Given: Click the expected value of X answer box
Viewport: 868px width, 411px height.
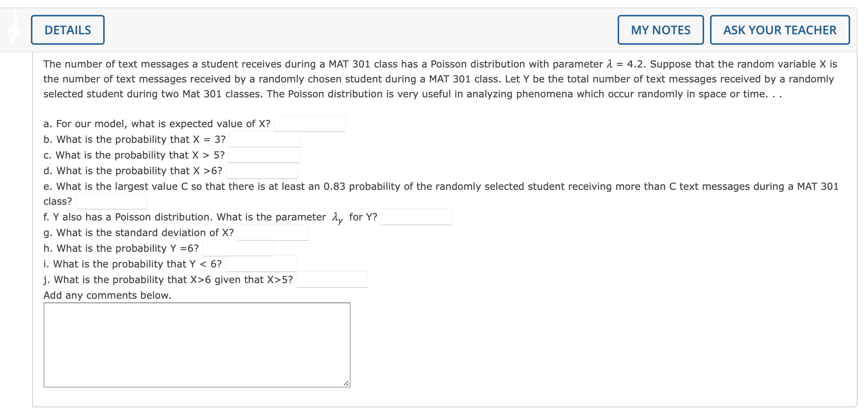Looking at the screenshot, I should (x=310, y=123).
